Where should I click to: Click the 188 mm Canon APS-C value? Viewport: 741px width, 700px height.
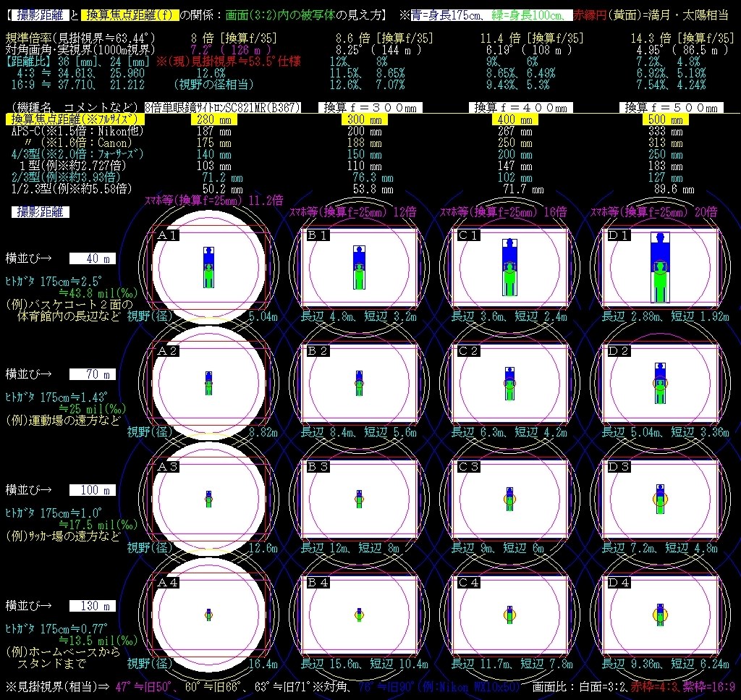click(x=365, y=143)
